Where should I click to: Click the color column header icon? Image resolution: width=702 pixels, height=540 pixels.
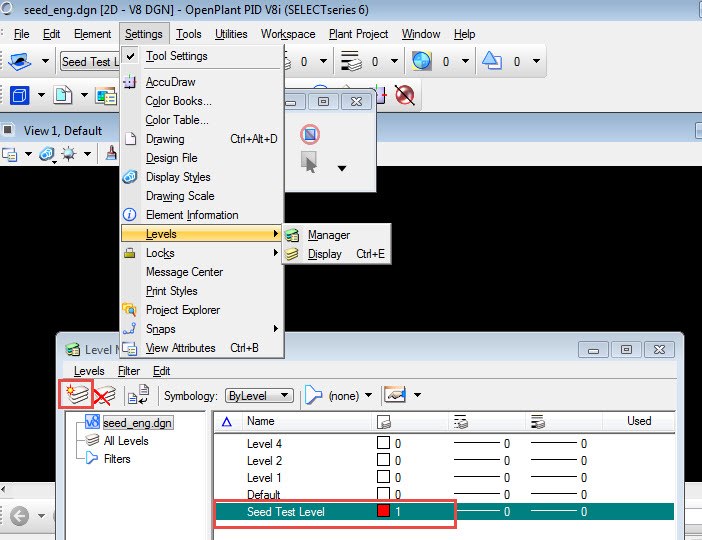coord(384,421)
